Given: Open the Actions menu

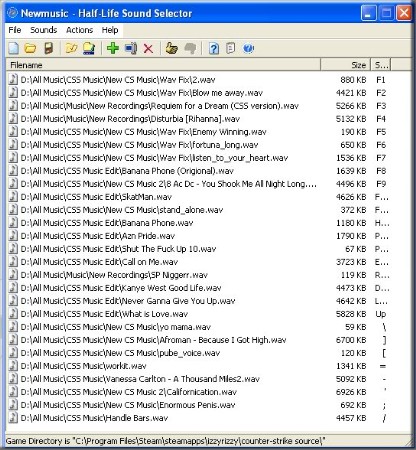Looking at the screenshot, I should click(79, 30).
